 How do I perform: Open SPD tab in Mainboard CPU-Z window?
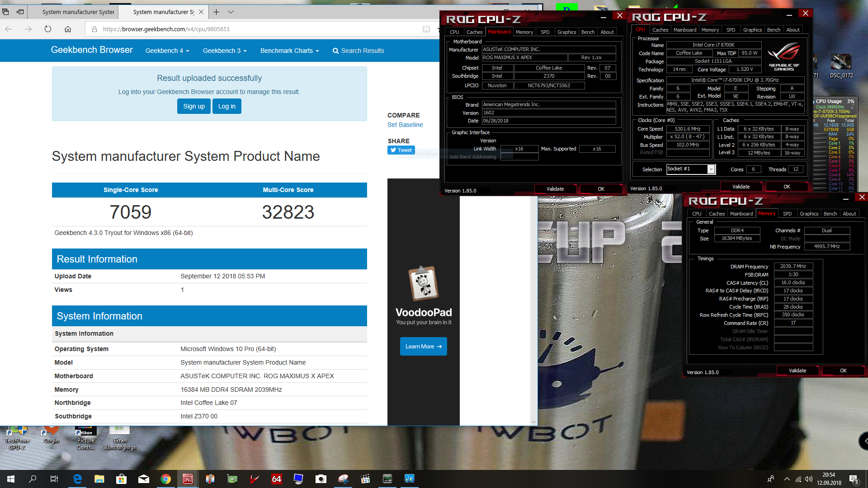pos(545,32)
